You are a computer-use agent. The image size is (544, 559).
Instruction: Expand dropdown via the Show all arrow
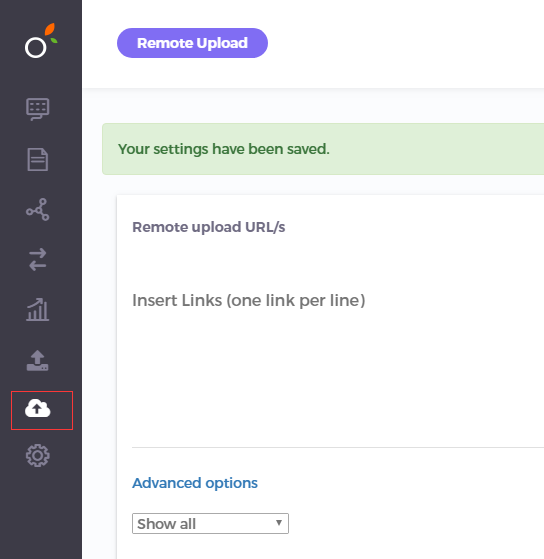pyautogui.click(x=279, y=523)
